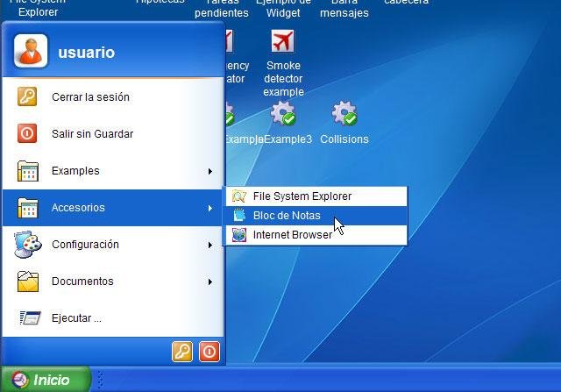Expand the Configuración submenu arrow

pyautogui.click(x=210, y=246)
